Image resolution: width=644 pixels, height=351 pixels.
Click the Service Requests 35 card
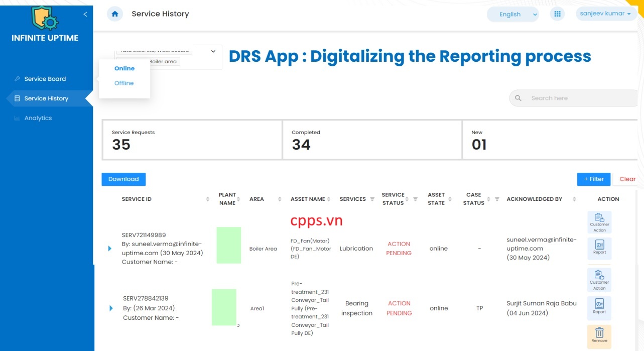click(x=192, y=140)
